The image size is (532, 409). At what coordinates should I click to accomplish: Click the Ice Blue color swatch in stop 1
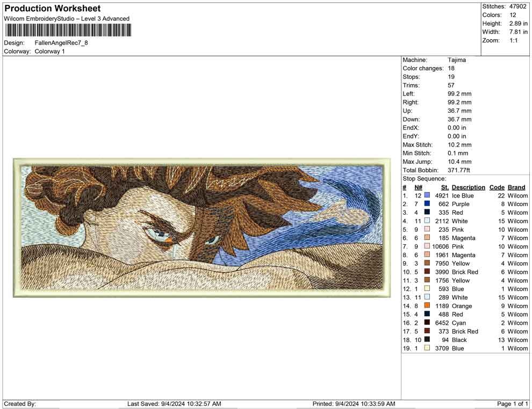[427, 195]
